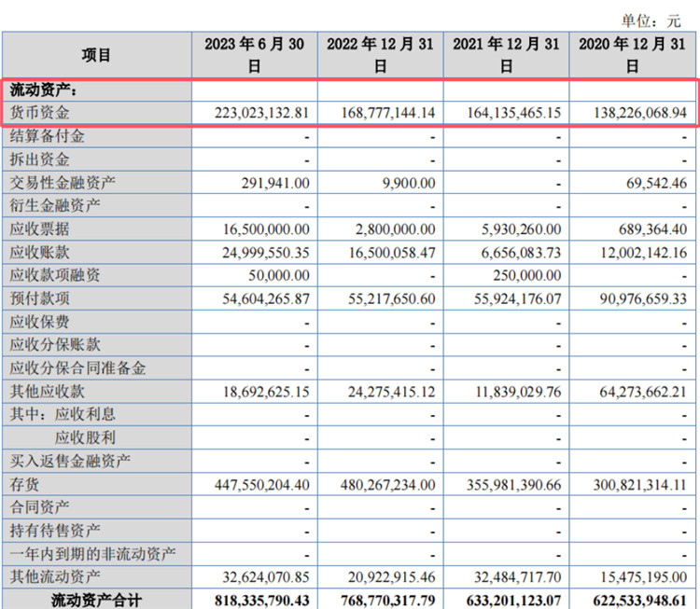Click the 流动资产合计 total row label
700x609 pixels.
pyautogui.click(x=96, y=601)
